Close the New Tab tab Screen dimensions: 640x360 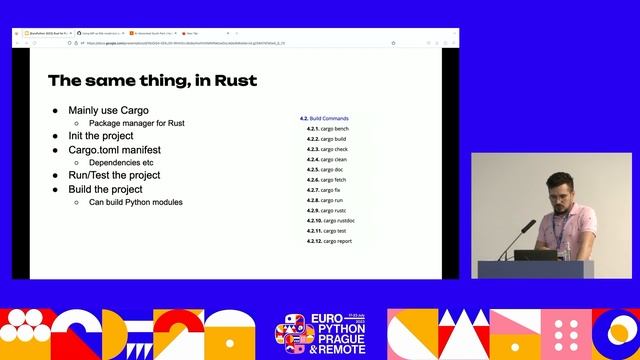[x=228, y=33]
